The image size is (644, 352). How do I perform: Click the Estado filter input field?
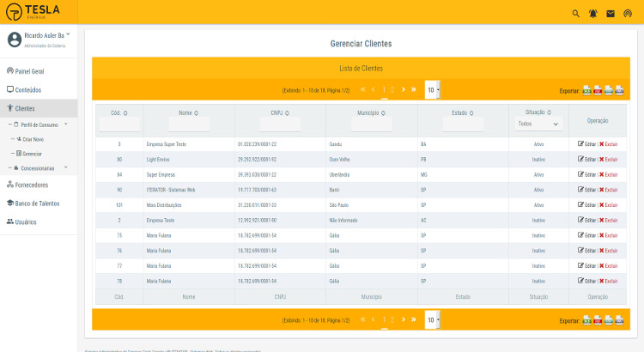(x=463, y=124)
